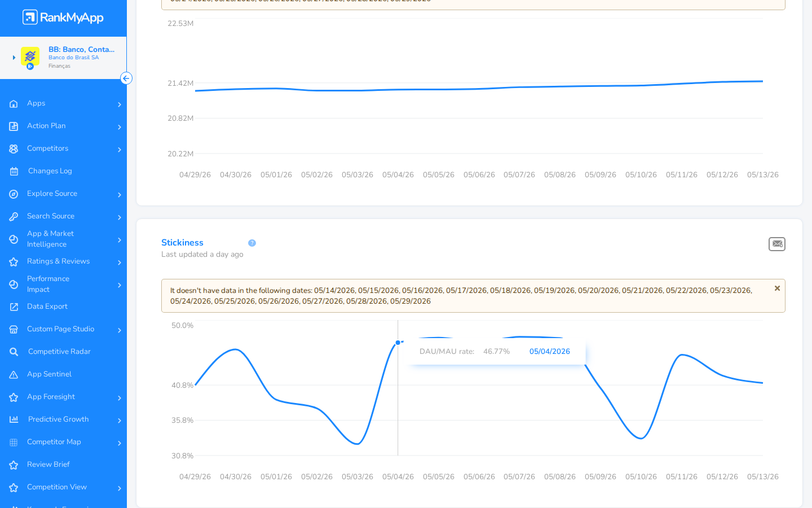Click the Ratings & Reviews star icon
The width and height of the screenshot is (812, 508).
pyautogui.click(x=14, y=262)
